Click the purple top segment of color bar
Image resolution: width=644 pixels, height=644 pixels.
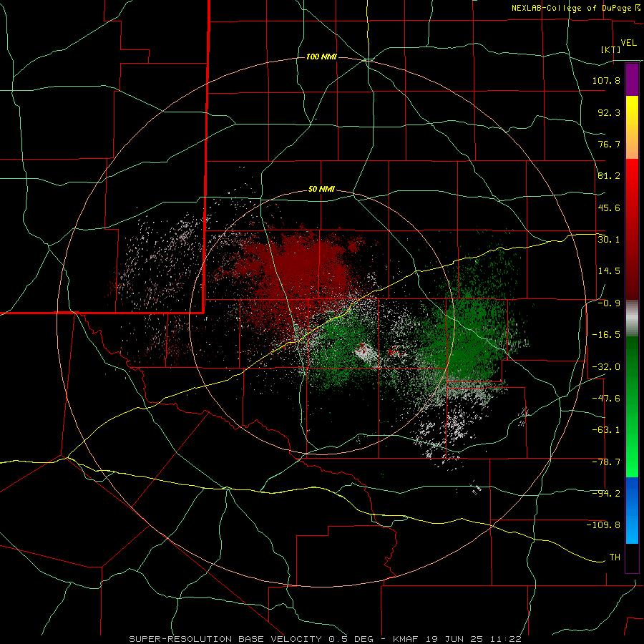click(632, 80)
